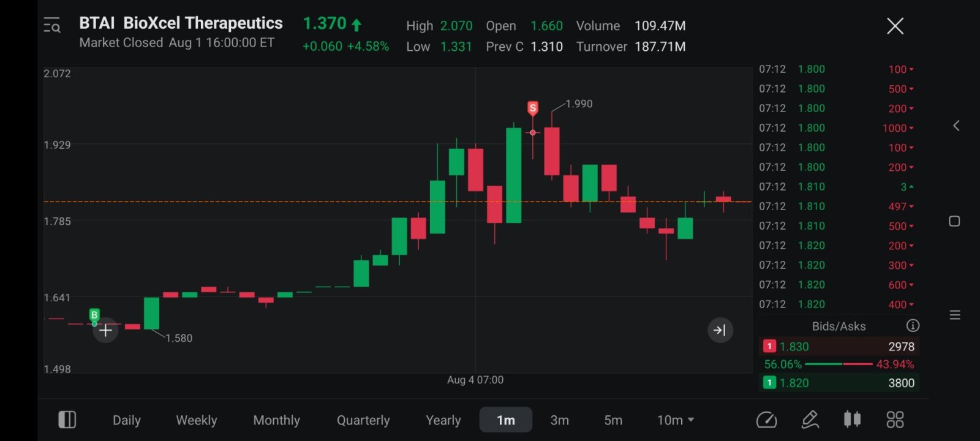The image size is (980, 441).
Task: Tap the crosshair plus button on chart
Action: pyautogui.click(x=105, y=331)
